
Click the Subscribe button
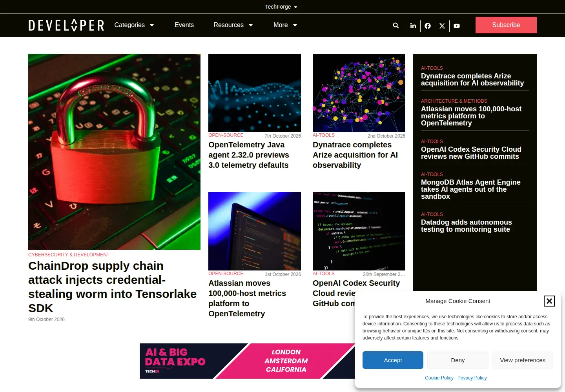click(x=506, y=25)
